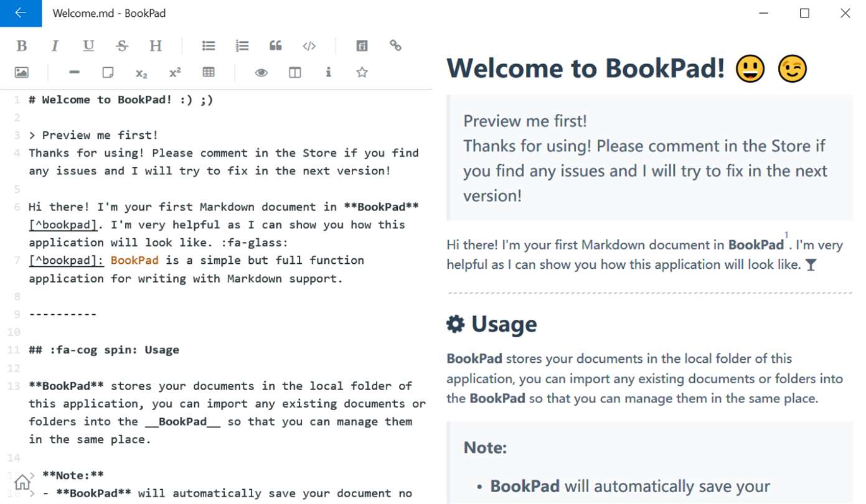Click '[^bookpad]:' footnote definition in editor

[x=66, y=260]
